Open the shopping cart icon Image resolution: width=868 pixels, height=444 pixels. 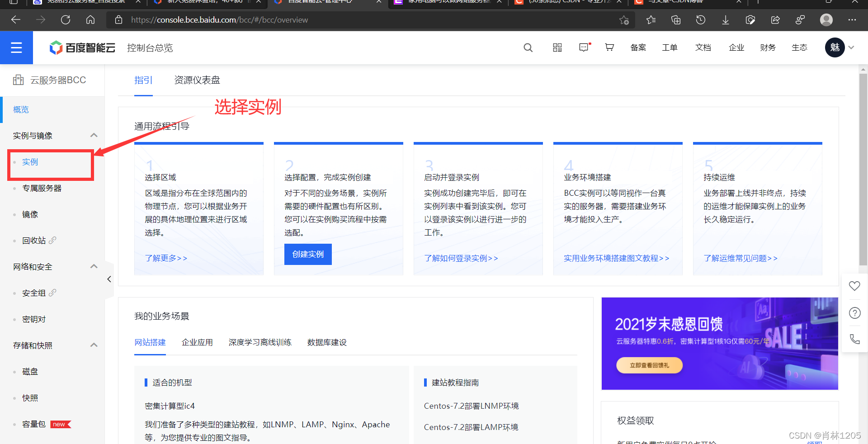click(x=609, y=47)
